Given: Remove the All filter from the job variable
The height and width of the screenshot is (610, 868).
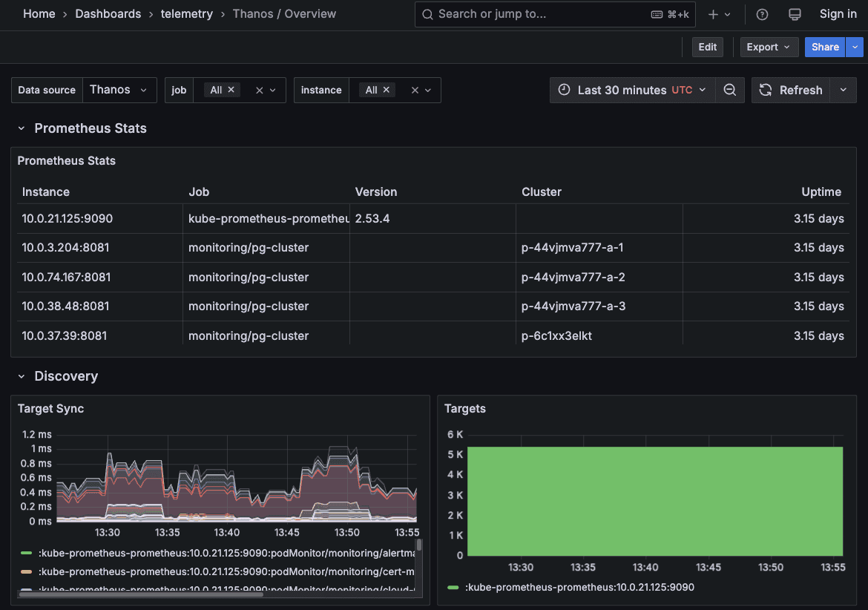Looking at the screenshot, I should tap(231, 90).
